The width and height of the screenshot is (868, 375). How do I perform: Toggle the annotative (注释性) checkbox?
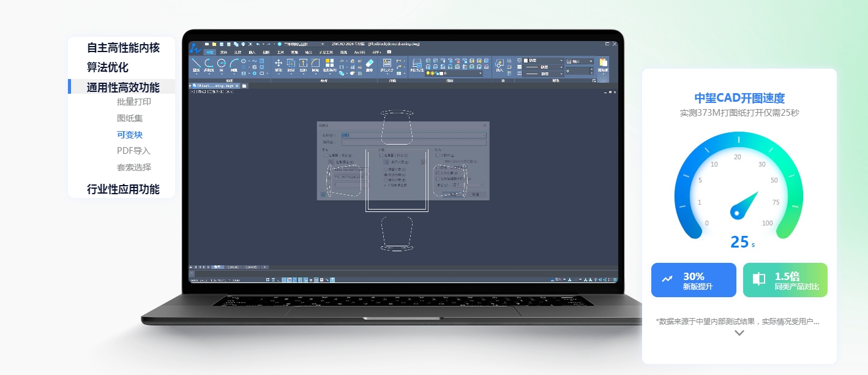click(438, 156)
